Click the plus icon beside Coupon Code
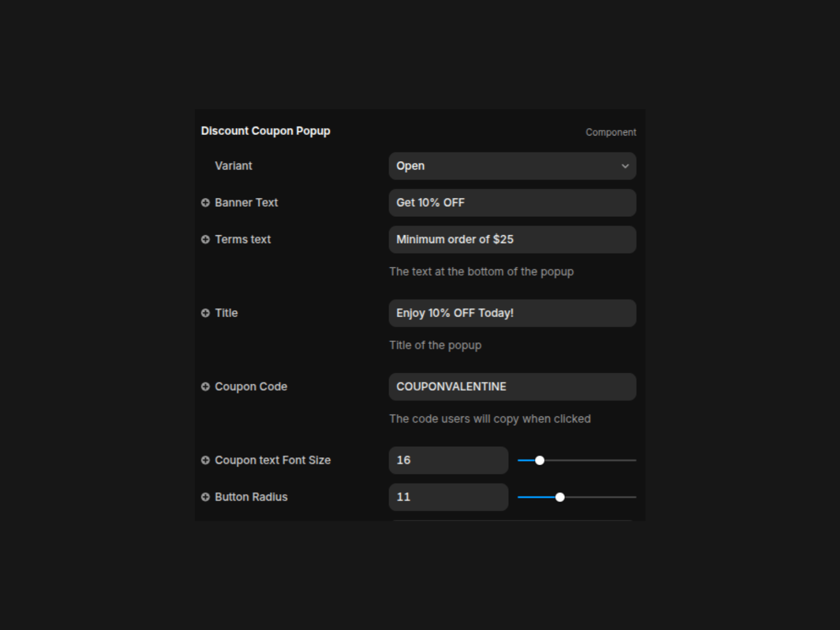 (205, 386)
